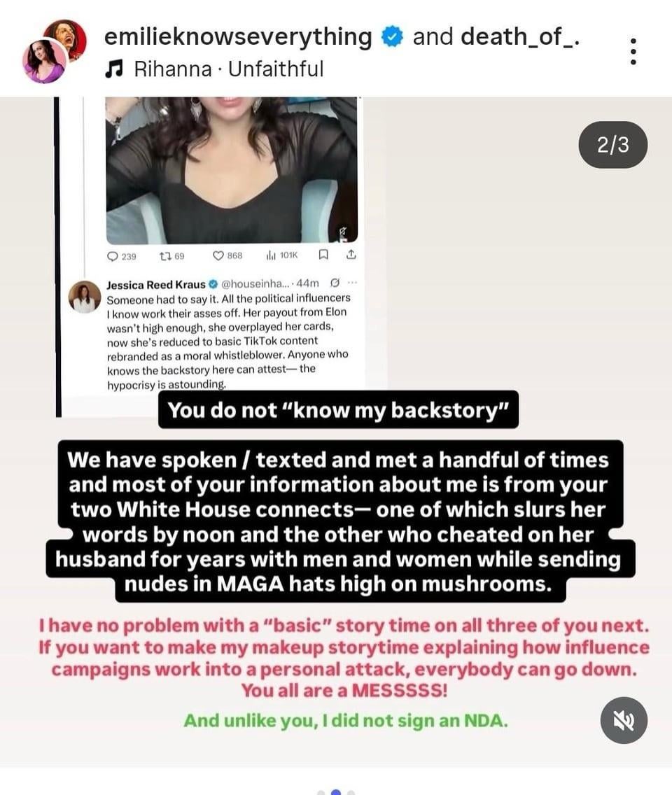Open the three-dot more options menu
This screenshot has width=672, height=795.
(632, 51)
